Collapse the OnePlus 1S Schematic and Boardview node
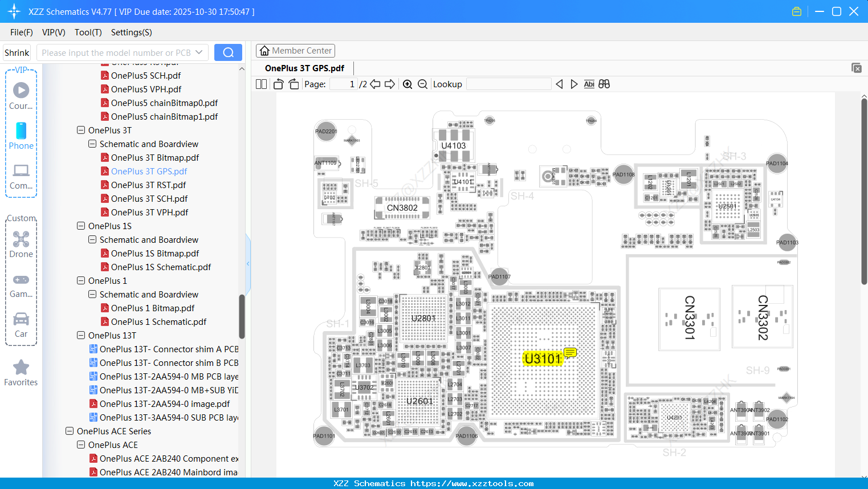Viewport: 868px width, 489px height. pyautogui.click(x=92, y=239)
